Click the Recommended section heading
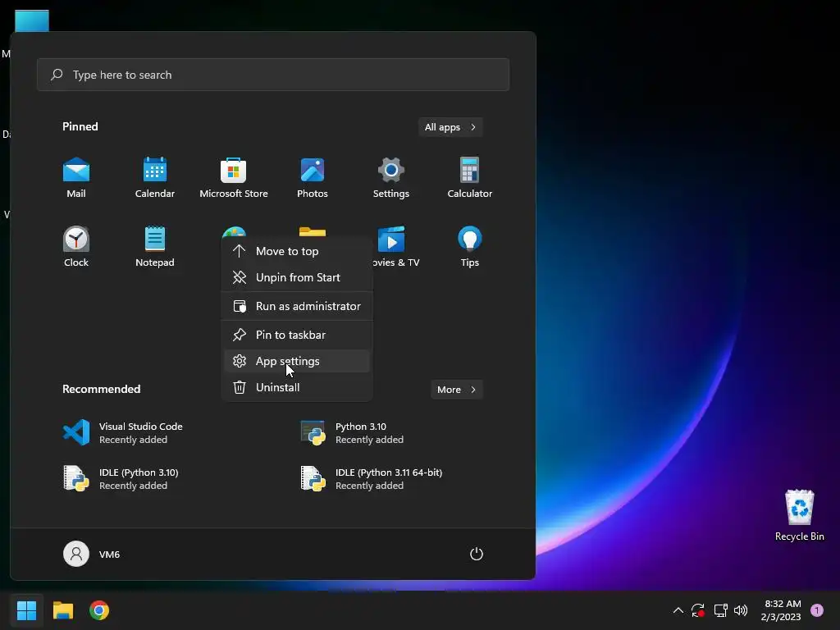Image resolution: width=840 pixels, height=630 pixels. click(x=101, y=389)
